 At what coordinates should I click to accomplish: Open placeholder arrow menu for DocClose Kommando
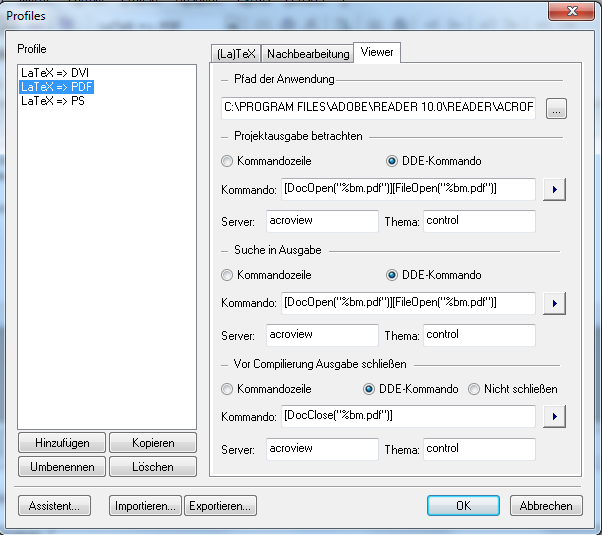[554, 416]
